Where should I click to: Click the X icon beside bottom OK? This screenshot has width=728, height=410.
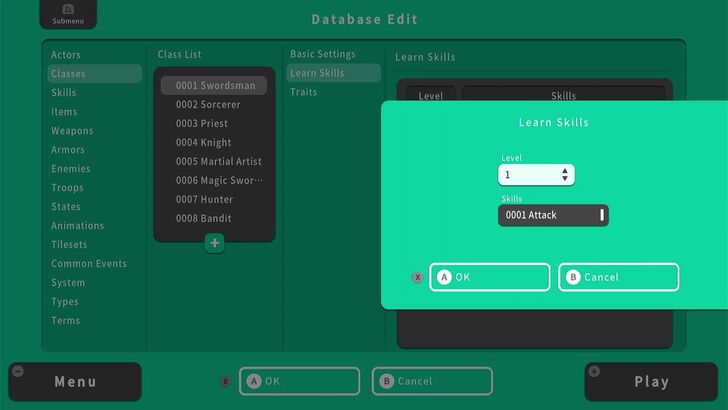226,381
